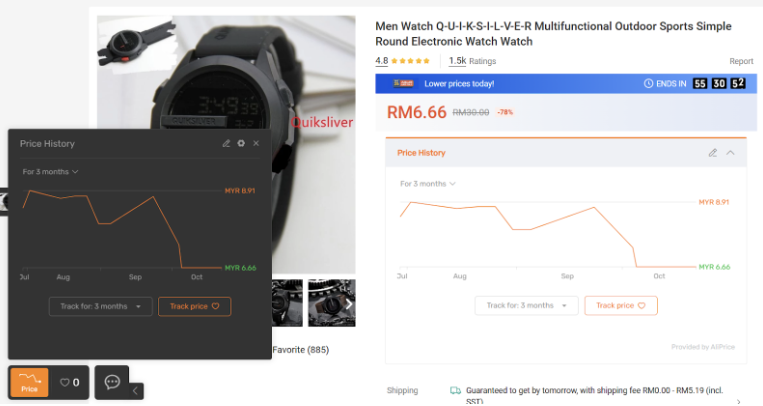
Task: Collapse the embedded Price History panel
Action: coord(730,153)
